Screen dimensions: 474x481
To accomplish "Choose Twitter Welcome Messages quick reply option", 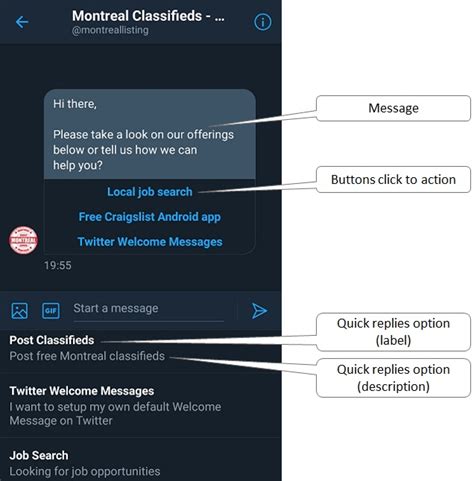I will pos(140,405).
